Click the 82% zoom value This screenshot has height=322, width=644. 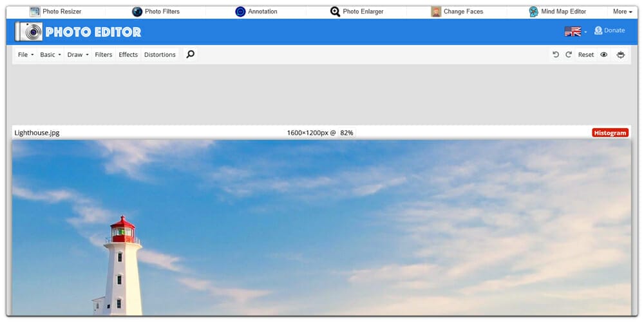pos(346,133)
